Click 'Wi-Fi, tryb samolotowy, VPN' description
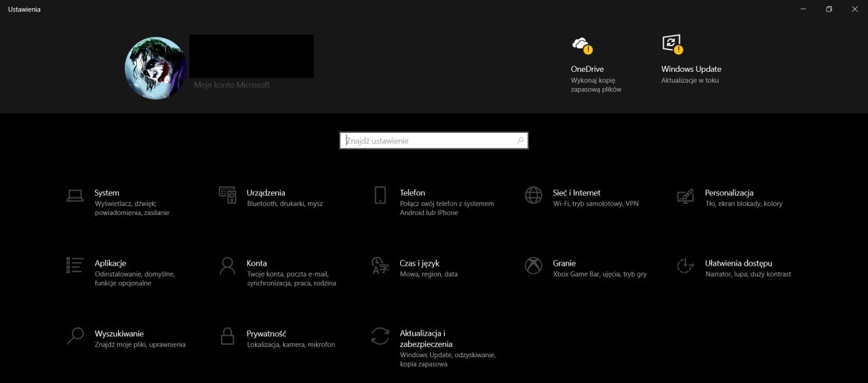The height and width of the screenshot is (383, 868). (595, 204)
